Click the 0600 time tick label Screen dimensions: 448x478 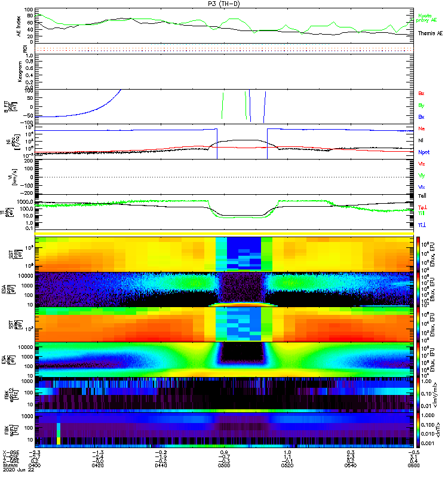pos(413,465)
